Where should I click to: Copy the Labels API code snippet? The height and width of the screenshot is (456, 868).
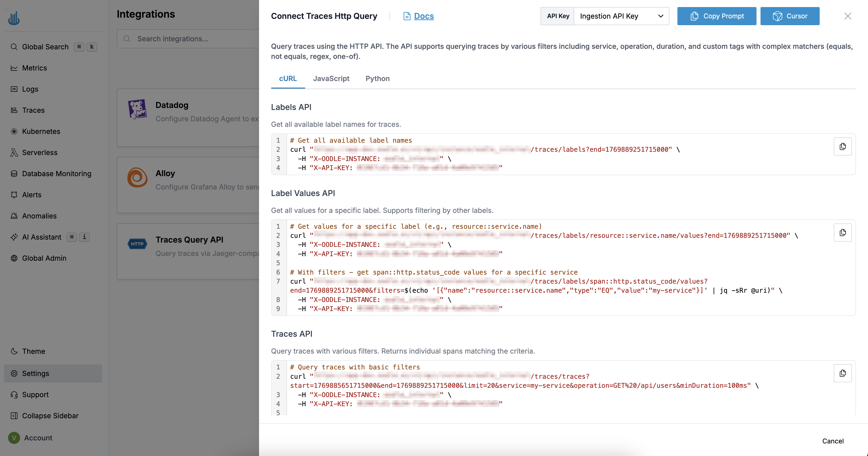843,146
